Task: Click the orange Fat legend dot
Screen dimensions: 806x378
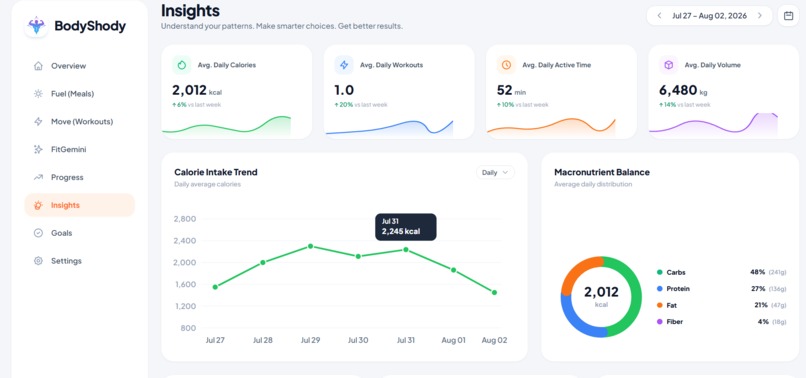Action: [x=660, y=305]
